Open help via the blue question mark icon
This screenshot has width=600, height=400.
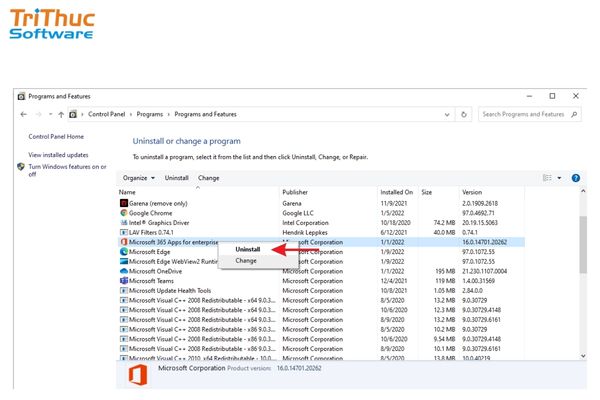576,178
